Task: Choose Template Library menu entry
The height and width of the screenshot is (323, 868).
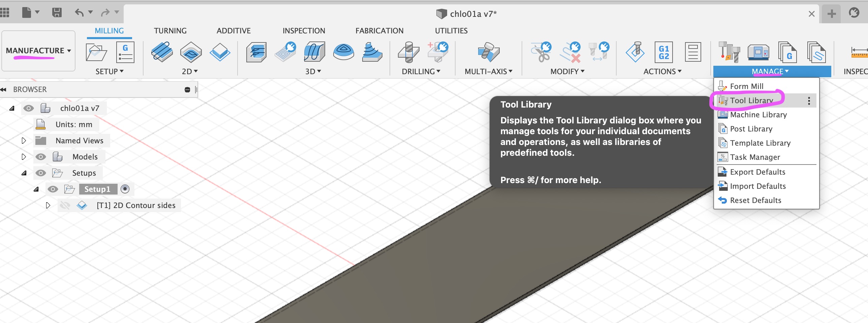Action: coord(767,143)
